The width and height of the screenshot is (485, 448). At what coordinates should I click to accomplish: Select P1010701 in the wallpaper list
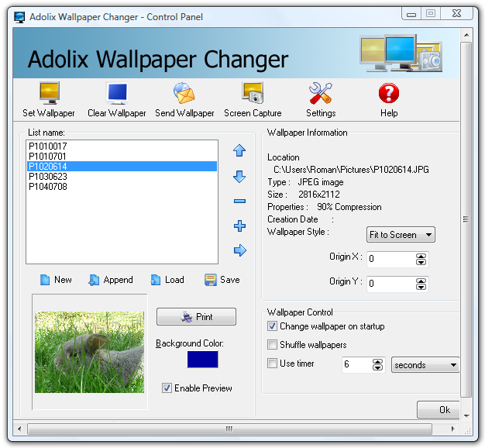pyautogui.click(x=122, y=157)
